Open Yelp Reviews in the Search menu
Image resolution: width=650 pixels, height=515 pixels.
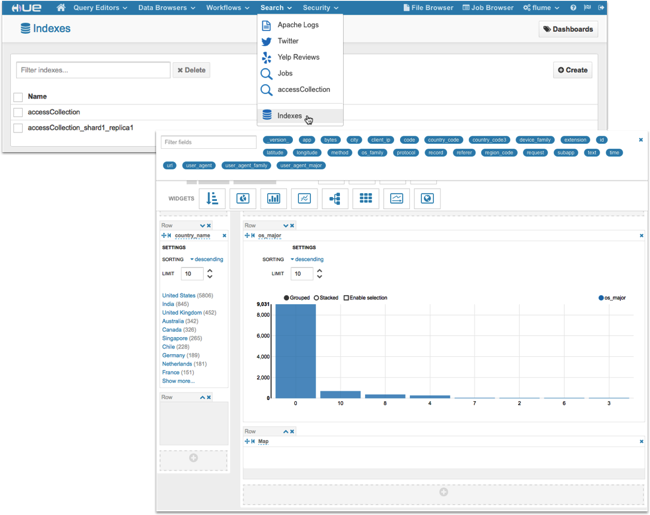pos(300,57)
